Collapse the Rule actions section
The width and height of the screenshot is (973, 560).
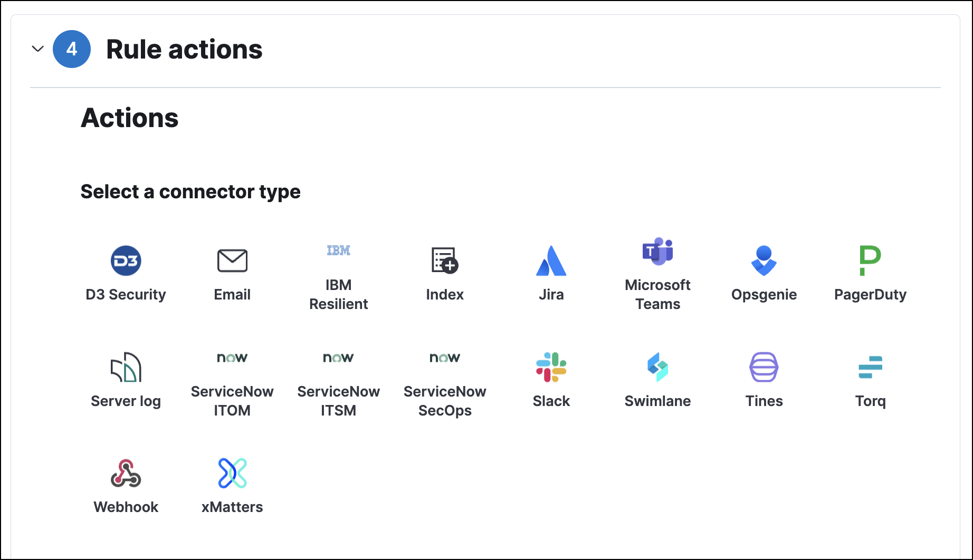coord(36,49)
